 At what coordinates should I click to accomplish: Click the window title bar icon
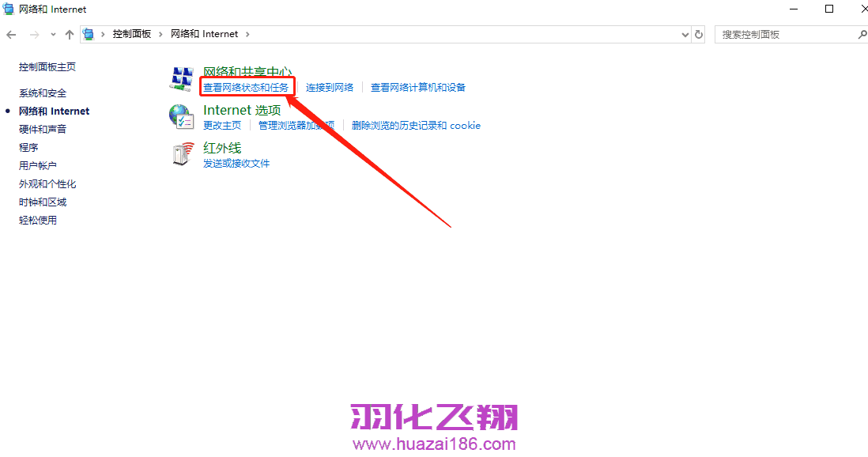(x=9, y=9)
